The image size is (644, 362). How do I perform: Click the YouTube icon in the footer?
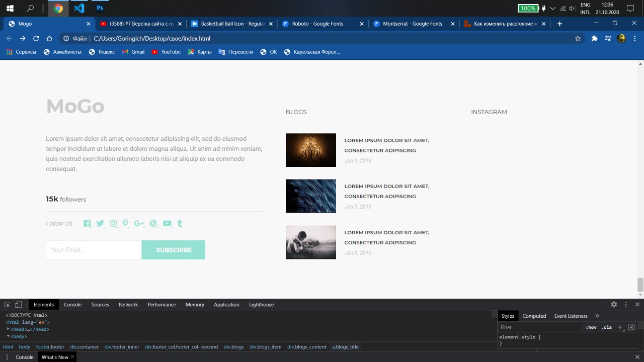pyautogui.click(x=167, y=224)
